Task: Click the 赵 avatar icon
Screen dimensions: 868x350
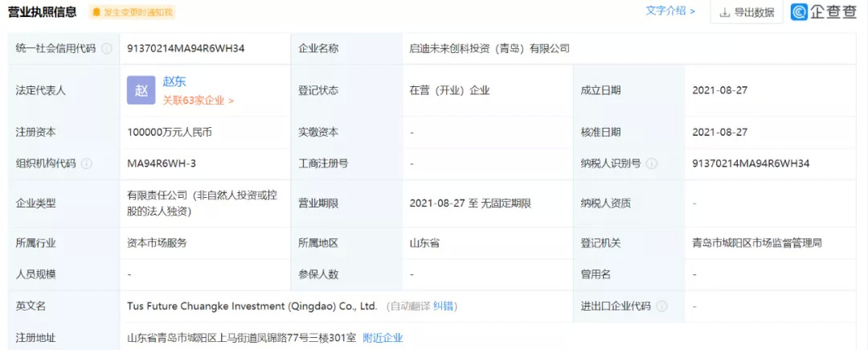Action: (141, 90)
